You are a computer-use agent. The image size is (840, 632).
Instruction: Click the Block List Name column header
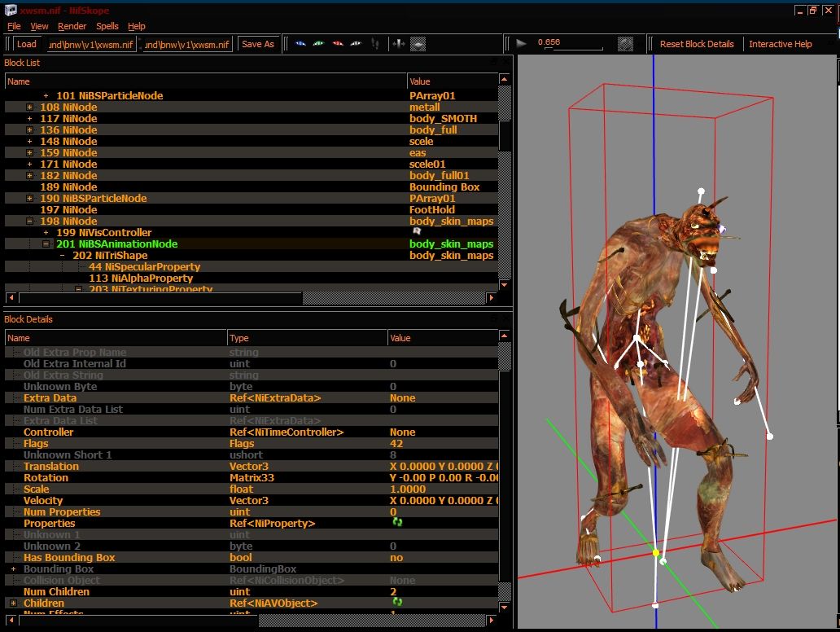click(206, 81)
